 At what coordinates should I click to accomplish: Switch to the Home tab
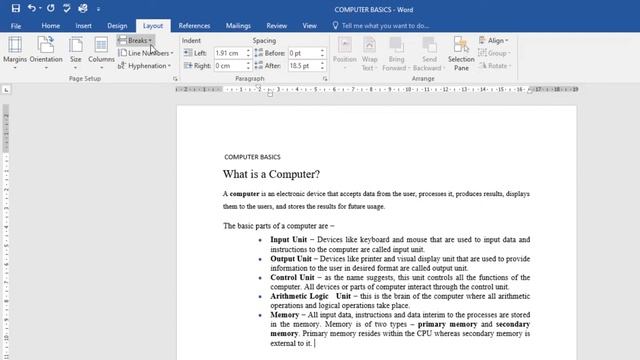pos(51,26)
